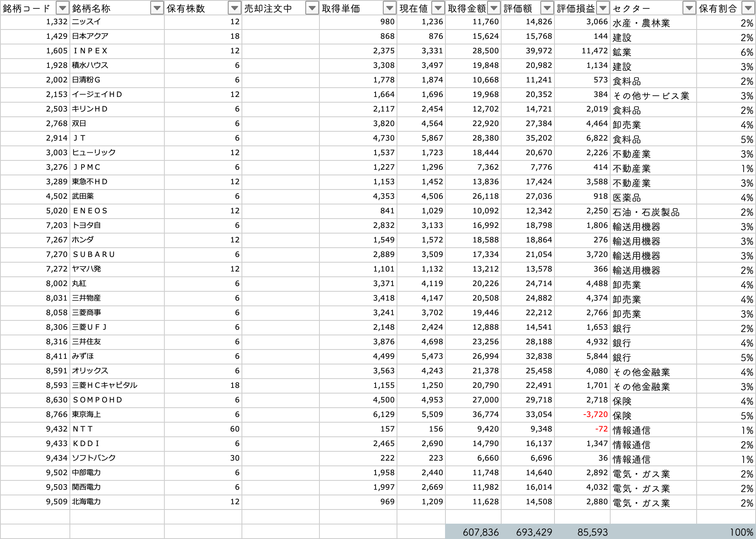Expand the 保有株数 filter arrow

point(234,8)
